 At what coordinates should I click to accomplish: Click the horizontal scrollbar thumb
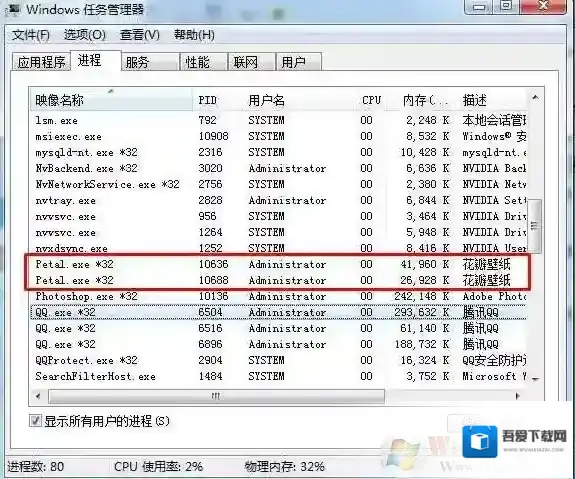click(x=216, y=396)
